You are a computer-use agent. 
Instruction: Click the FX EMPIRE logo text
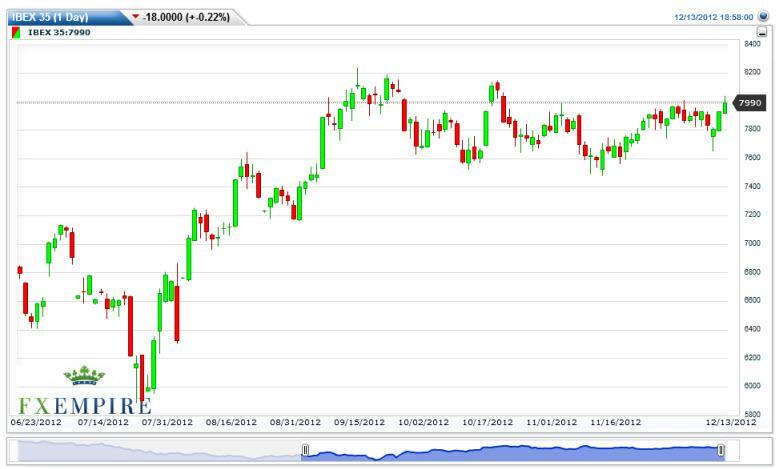click(x=84, y=404)
